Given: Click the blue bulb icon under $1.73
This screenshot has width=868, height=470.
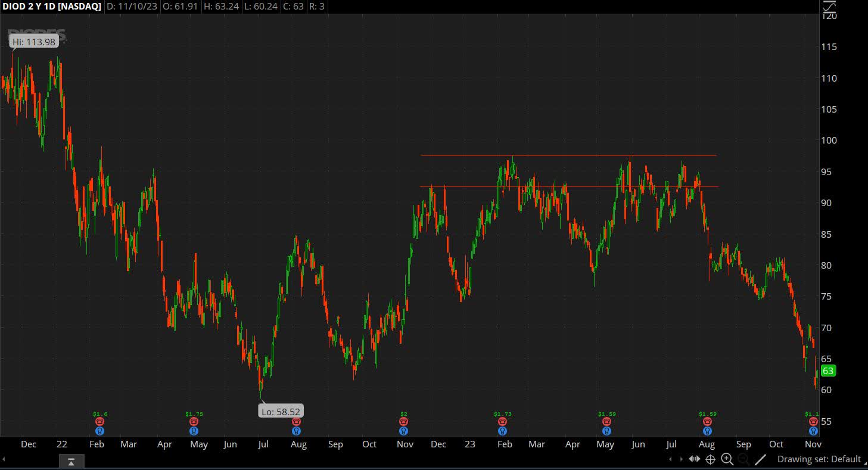Looking at the screenshot, I should [x=502, y=431].
